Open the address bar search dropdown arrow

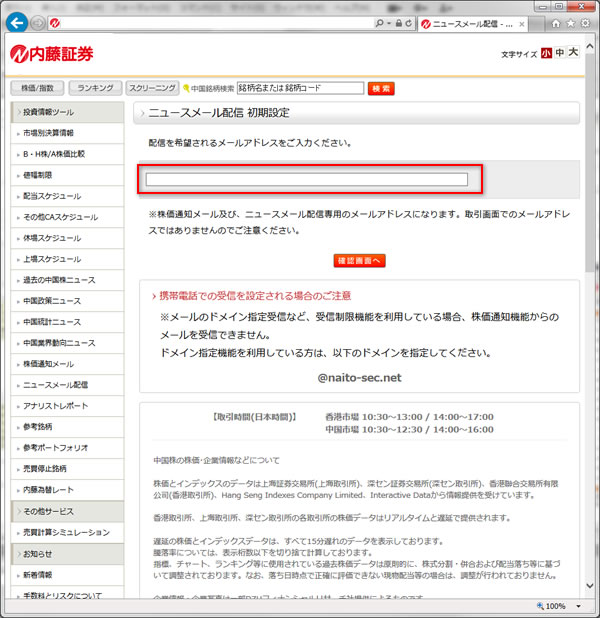[389, 24]
